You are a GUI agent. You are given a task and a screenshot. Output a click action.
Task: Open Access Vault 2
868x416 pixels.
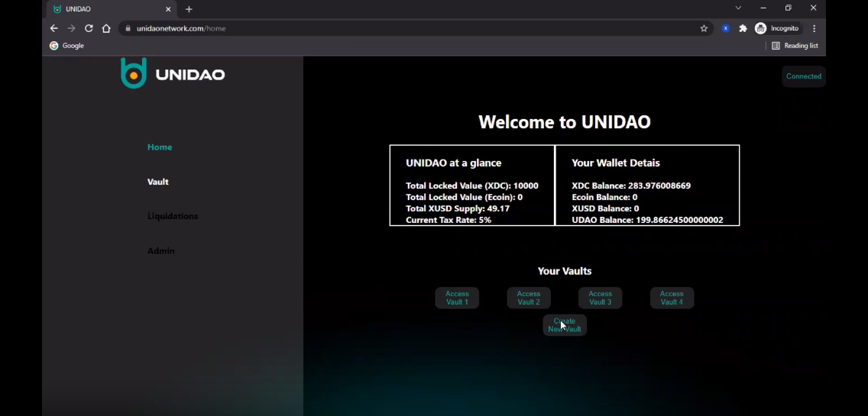click(x=529, y=298)
